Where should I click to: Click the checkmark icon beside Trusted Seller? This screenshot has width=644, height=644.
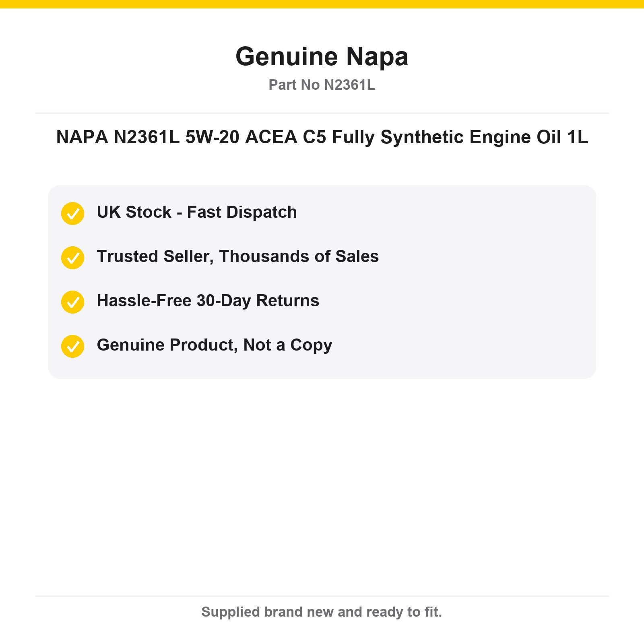pyautogui.click(x=72, y=258)
